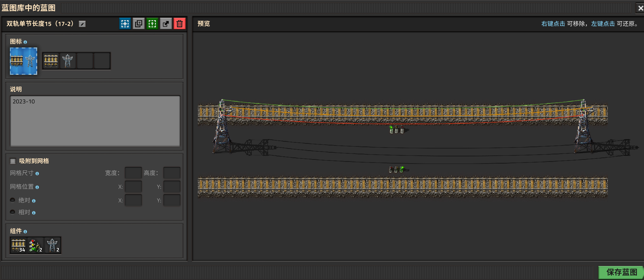Click the large blue blueprint icon preview

[x=24, y=61]
